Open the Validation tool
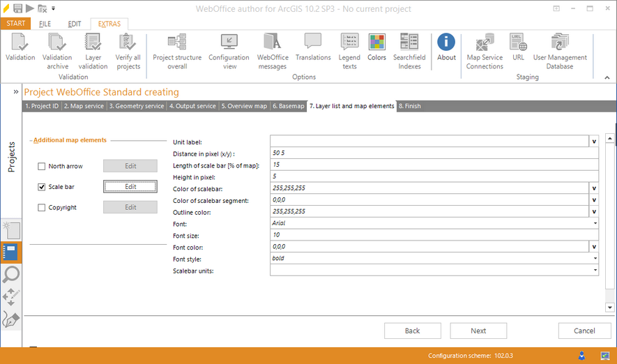 (x=20, y=47)
